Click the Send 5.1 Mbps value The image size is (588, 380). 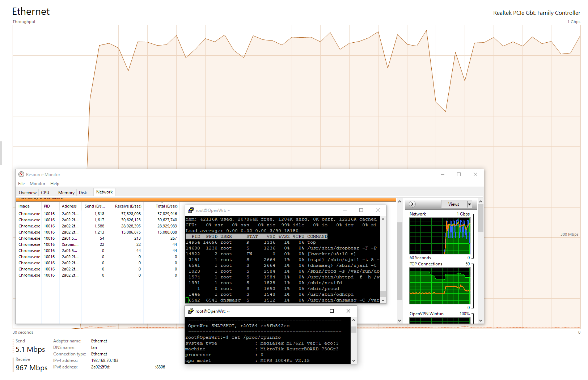[30, 349]
